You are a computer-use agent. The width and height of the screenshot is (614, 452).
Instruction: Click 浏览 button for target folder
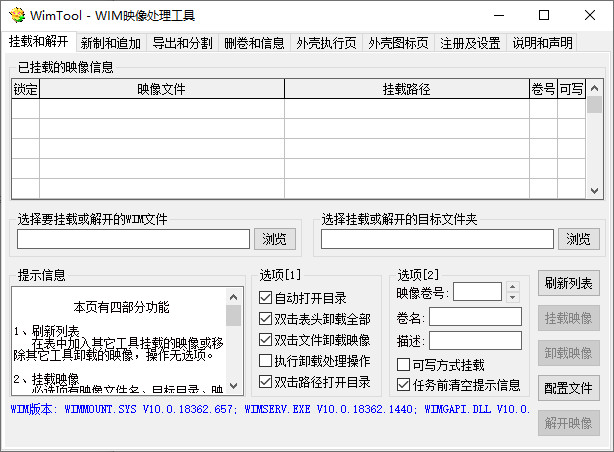[578, 239]
